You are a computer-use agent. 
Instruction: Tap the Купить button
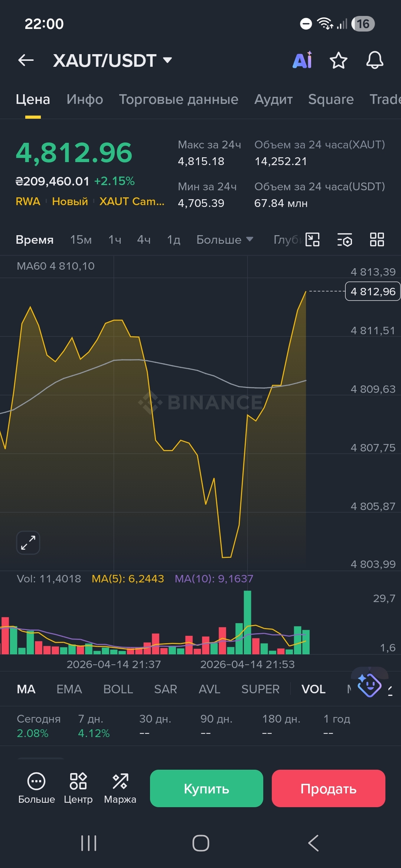[x=206, y=788]
